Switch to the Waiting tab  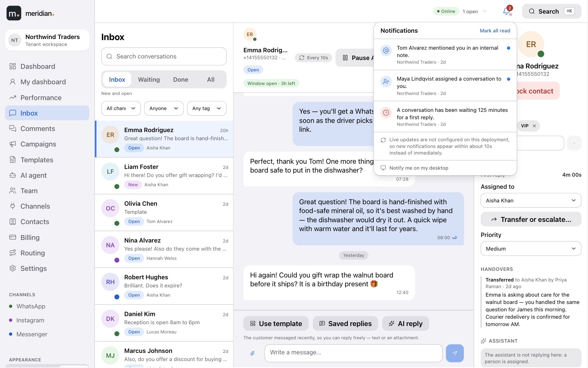pyautogui.click(x=149, y=79)
